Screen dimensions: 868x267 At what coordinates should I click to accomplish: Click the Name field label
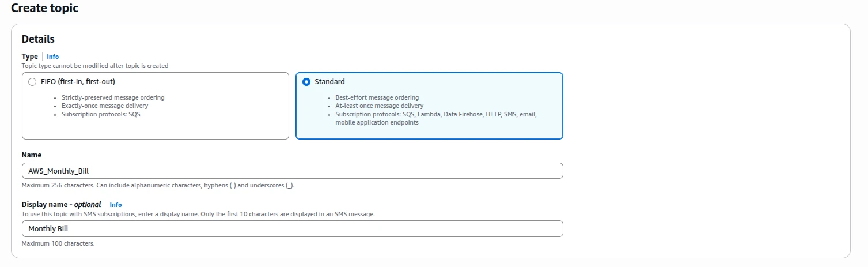[x=32, y=155]
